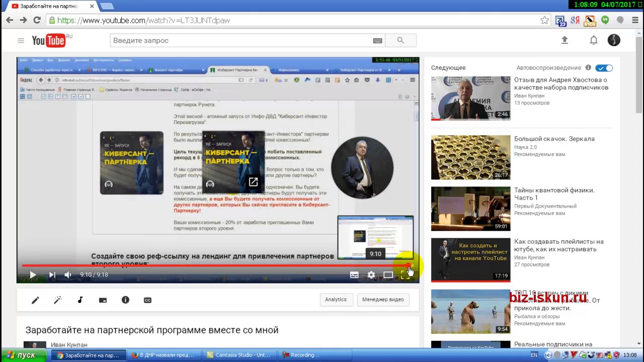The height and width of the screenshot is (362, 644).
Task: Click the green extension icon in toolbar
Action: point(605,20)
